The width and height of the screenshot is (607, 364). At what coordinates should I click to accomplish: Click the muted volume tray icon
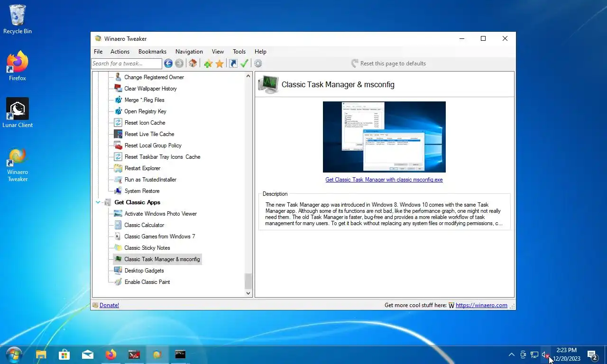pos(546,355)
